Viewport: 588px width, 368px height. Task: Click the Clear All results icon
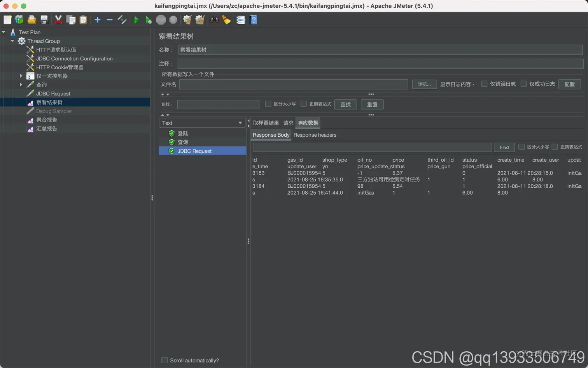200,20
